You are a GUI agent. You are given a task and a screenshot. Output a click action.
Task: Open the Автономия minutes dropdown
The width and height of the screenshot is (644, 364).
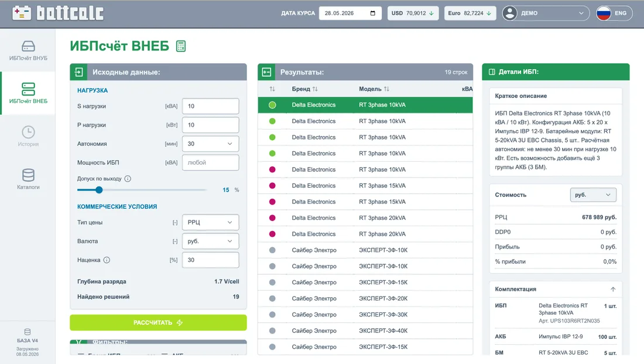210,144
